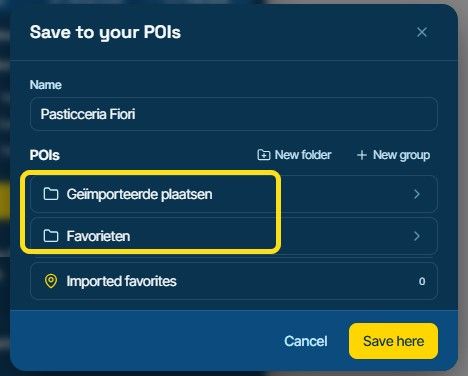Close the Save to your POIs dialog
This screenshot has height=376, width=468.
click(x=422, y=32)
